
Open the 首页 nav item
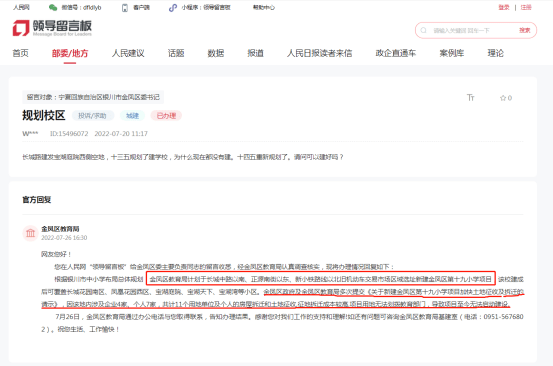[x=20, y=53]
